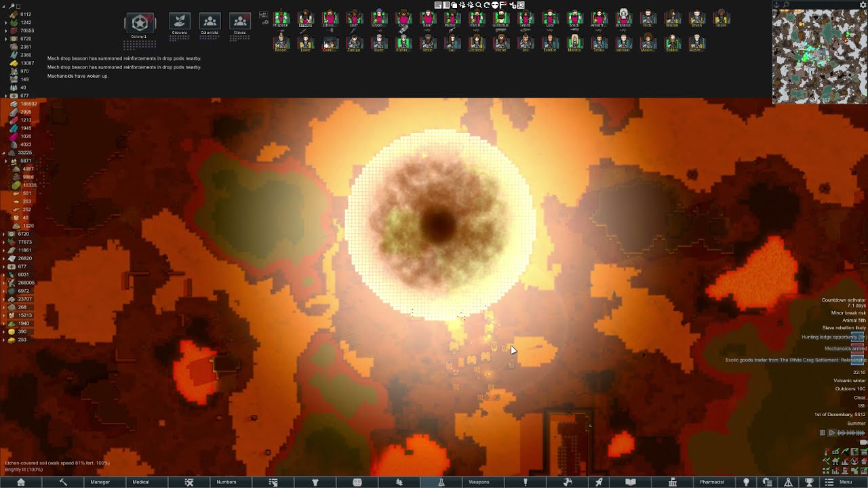
Task: Open the light bulb icon tab
Action: (746, 482)
